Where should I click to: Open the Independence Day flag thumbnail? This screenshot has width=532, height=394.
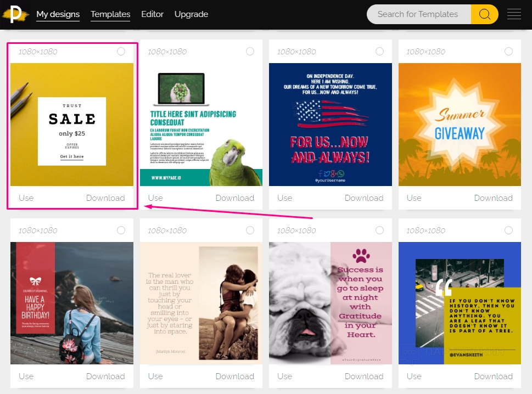tap(331, 125)
